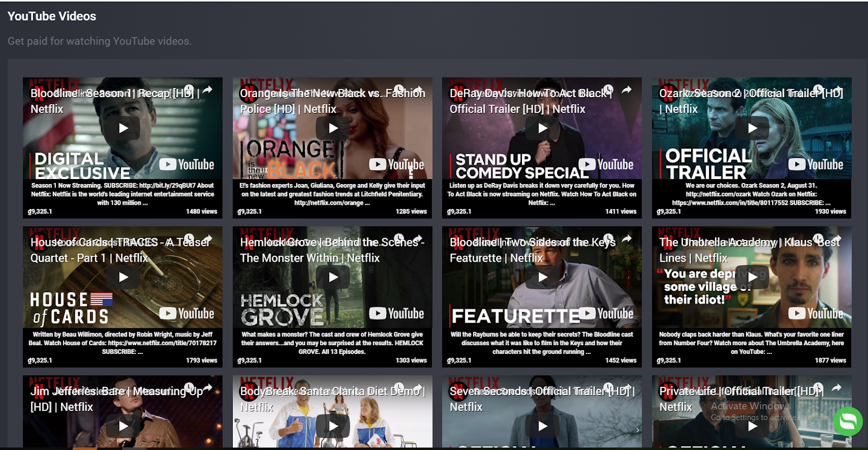The image size is (868, 450).
Task: Click the 9,325.1 reward under Ozark trailer
Action: pyautogui.click(x=669, y=212)
